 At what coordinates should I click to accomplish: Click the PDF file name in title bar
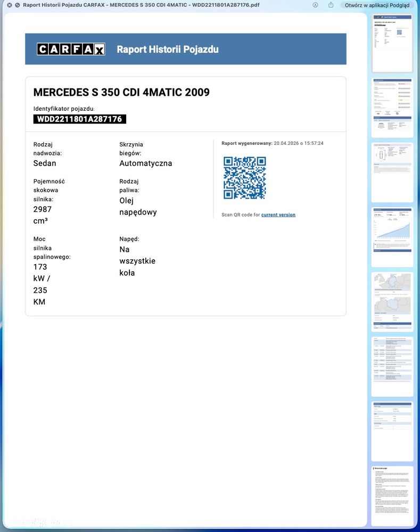[x=141, y=5]
